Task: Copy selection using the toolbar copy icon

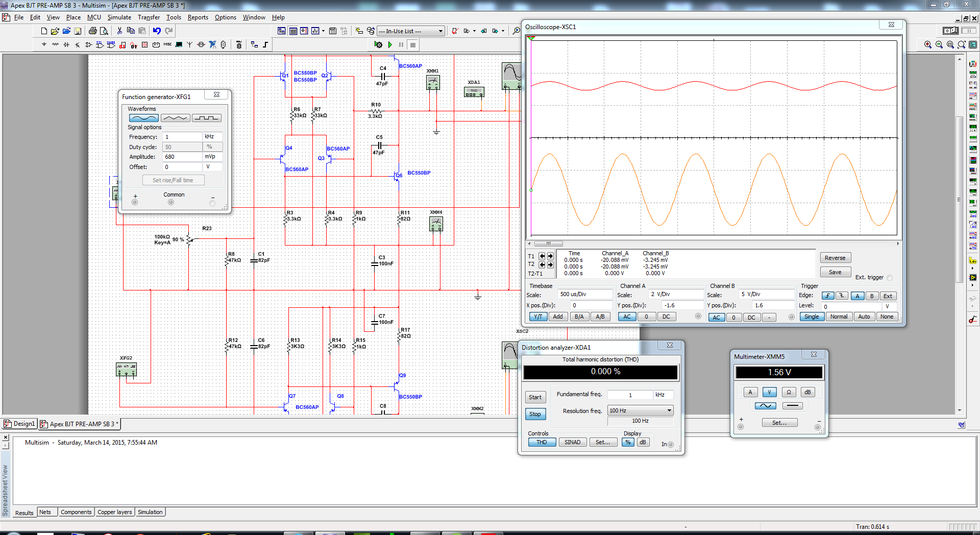Action: click(131, 31)
